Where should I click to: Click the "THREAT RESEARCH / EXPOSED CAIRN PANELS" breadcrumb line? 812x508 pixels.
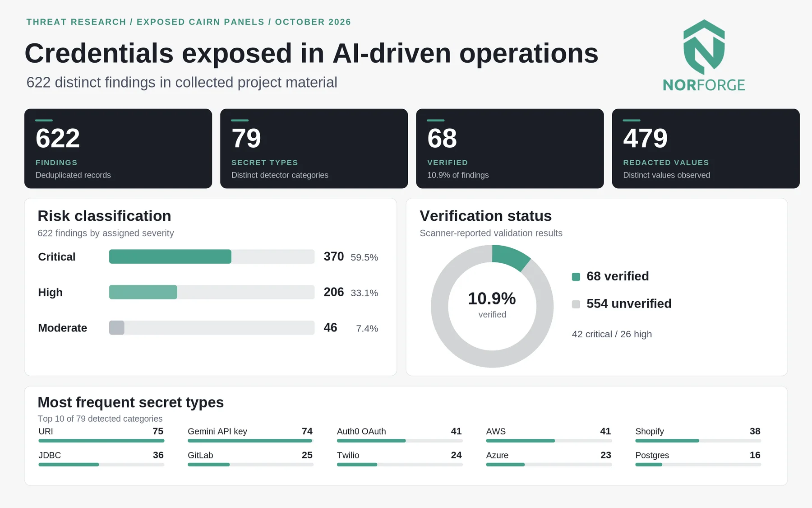(189, 22)
